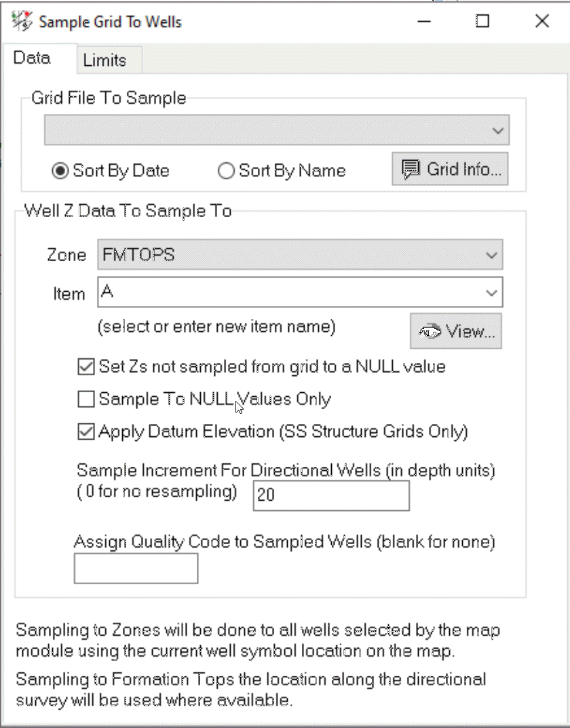Enable Sample To NULL Values Only
Screen dimensions: 570x728
click(86, 400)
